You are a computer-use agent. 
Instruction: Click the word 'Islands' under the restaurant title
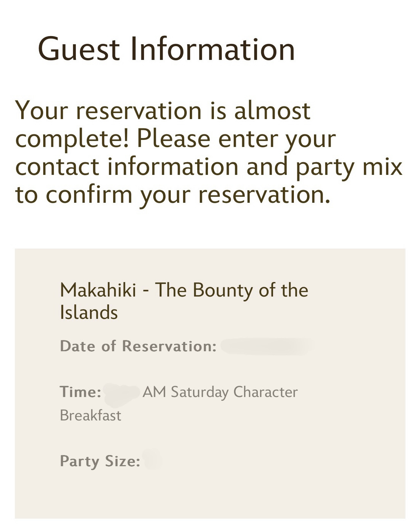89,312
